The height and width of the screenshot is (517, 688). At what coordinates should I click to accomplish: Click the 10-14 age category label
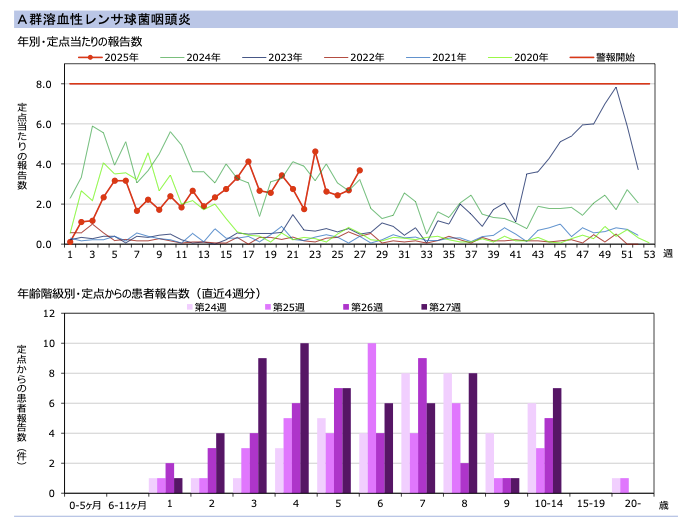click(x=548, y=504)
